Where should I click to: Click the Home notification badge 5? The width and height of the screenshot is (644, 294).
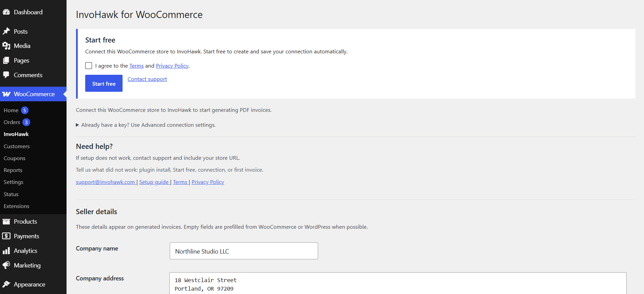(x=25, y=110)
